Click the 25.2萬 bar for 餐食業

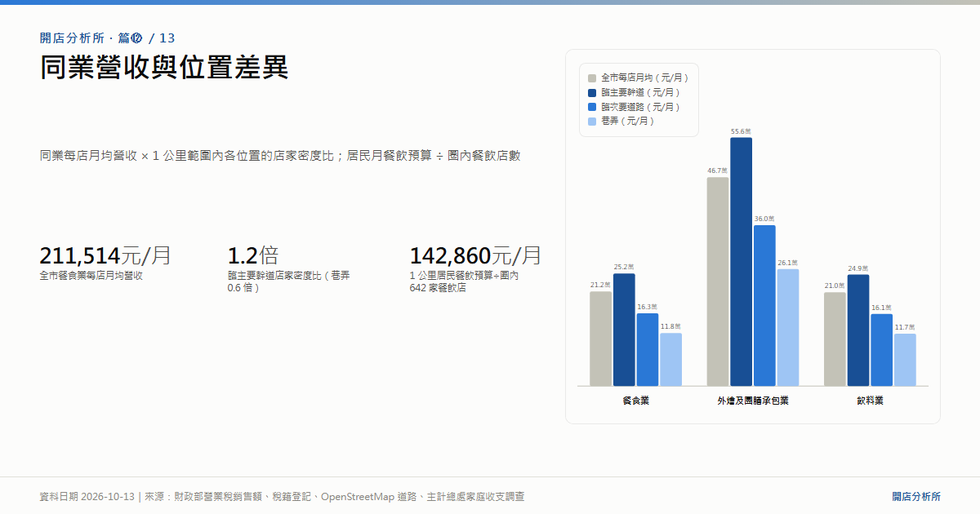pyautogui.click(x=624, y=330)
